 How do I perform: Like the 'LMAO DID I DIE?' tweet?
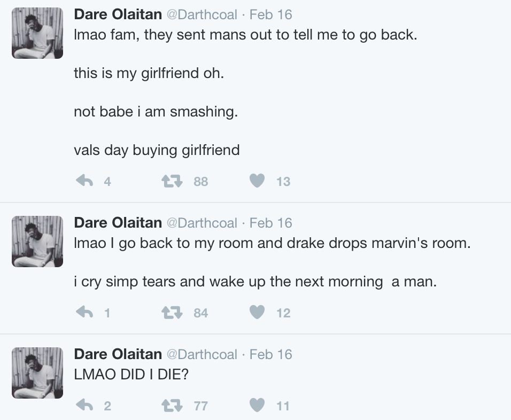(257, 406)
